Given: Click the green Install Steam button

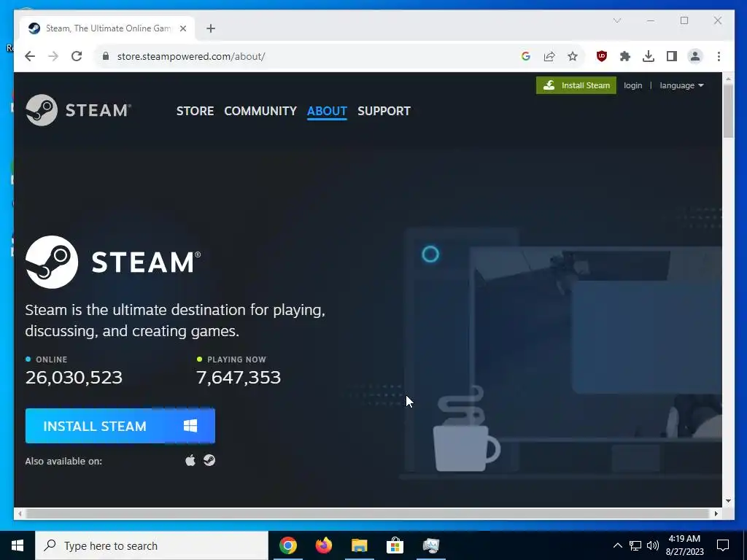Looking at the screenshot, I should [576, 85].
